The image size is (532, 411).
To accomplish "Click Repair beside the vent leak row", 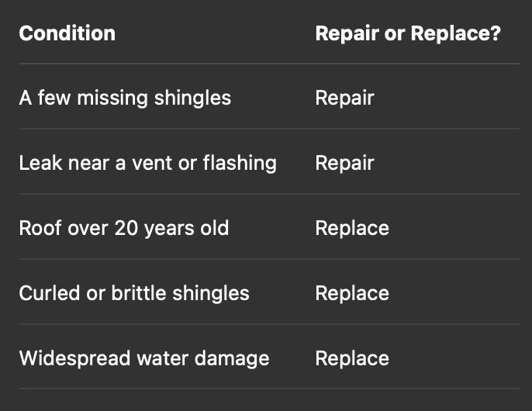I will [344, 163].
